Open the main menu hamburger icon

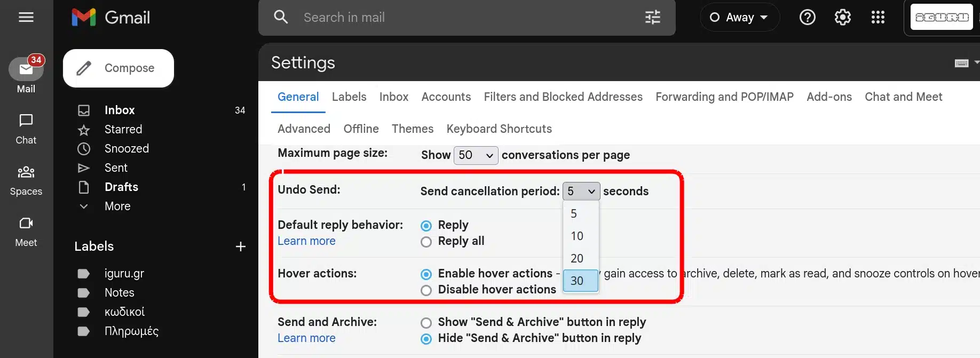coord(26,17)
